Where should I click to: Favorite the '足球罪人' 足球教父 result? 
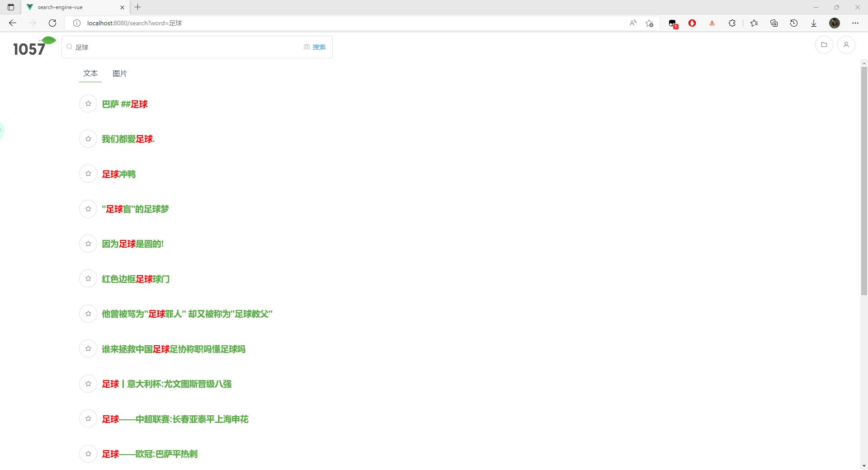(88, 314)
